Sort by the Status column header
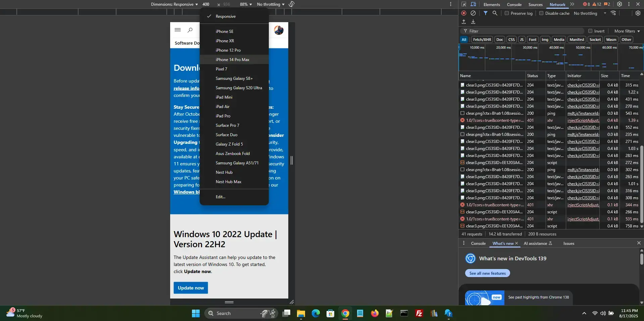 click(535, 75)
